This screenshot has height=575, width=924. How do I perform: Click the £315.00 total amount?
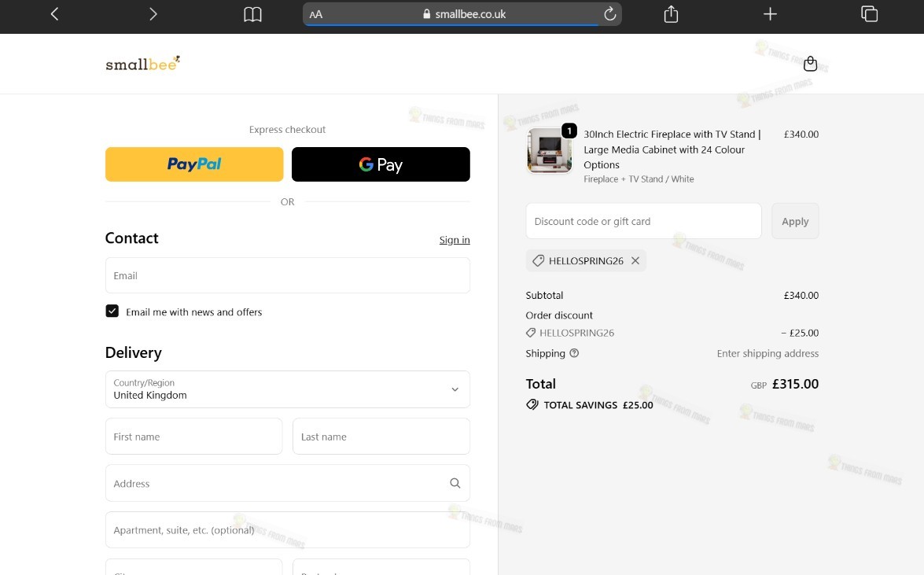(795, 384)
